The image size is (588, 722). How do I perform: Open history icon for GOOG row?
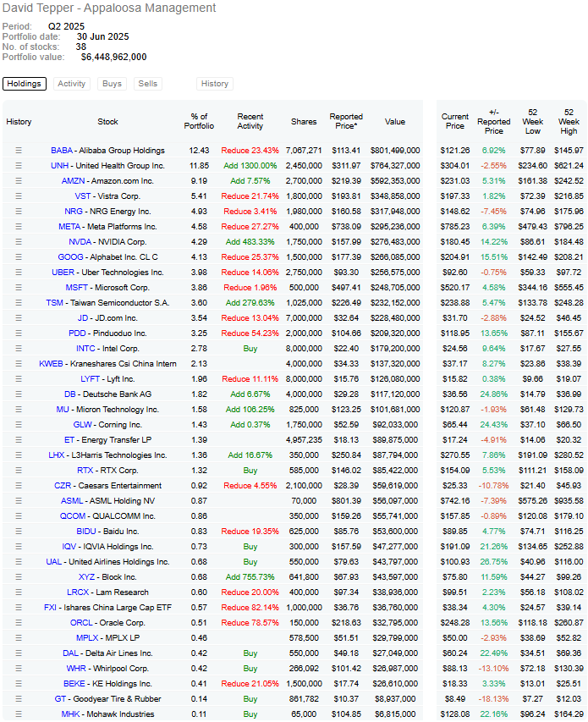point(19,257)
